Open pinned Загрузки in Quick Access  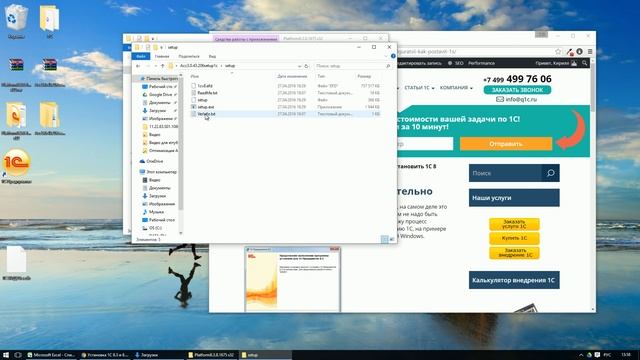157,111
